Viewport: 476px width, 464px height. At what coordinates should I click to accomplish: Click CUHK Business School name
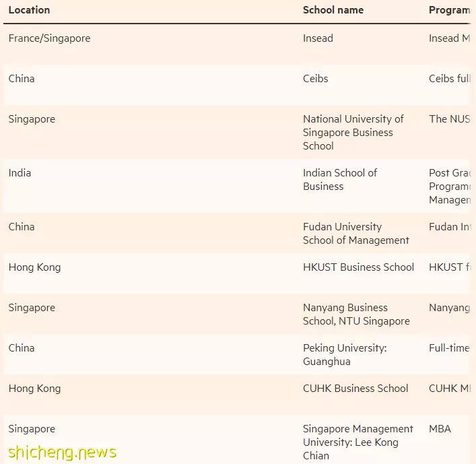[355, 389]
